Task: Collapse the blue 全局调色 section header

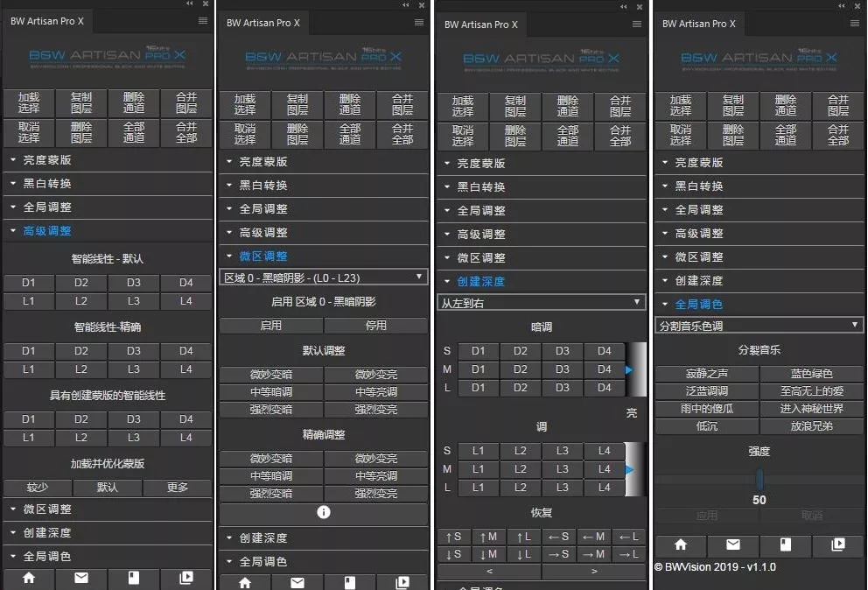Action: coord(698,305)
